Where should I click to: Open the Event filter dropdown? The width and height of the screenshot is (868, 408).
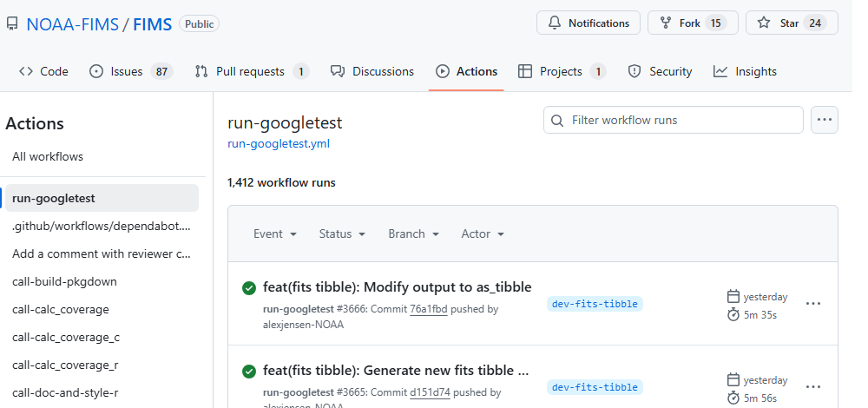coord(275,234)
